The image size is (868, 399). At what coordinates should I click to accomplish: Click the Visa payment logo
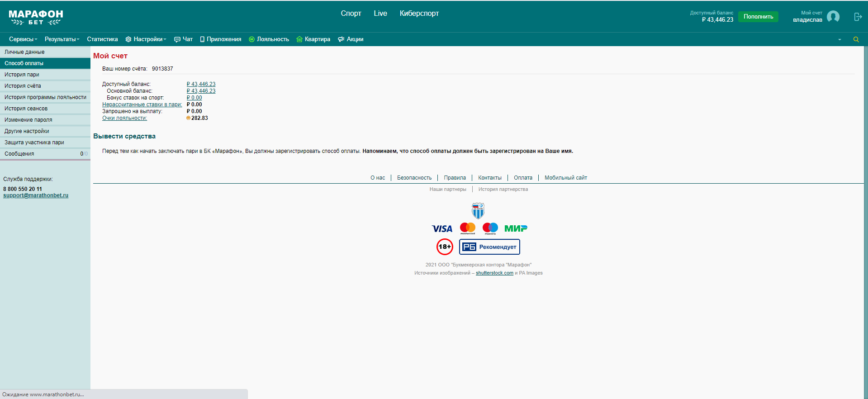click(442, 229)
